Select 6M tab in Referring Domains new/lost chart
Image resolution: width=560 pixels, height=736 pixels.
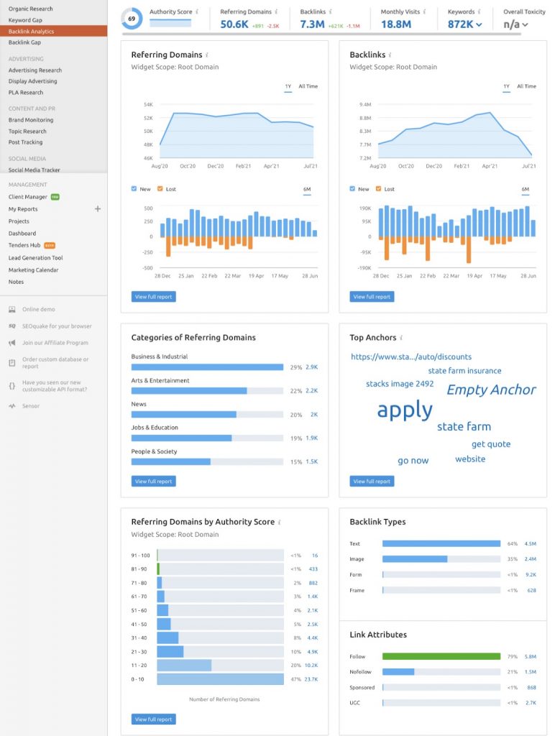pos(307,189)
